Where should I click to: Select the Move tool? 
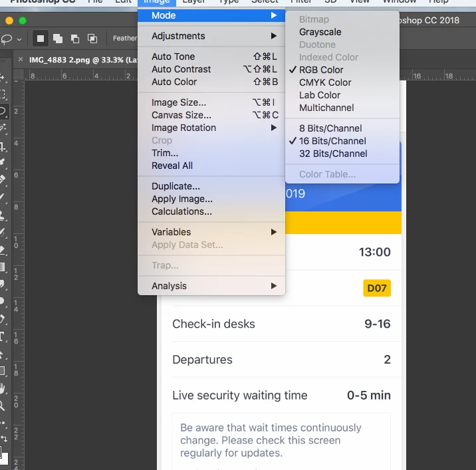click(3, 78)
